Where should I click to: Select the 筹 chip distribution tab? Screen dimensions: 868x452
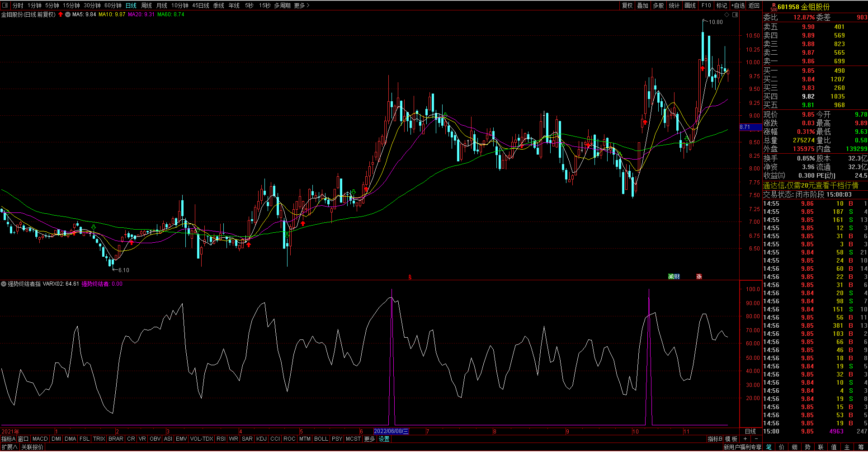tap(860, 447)
